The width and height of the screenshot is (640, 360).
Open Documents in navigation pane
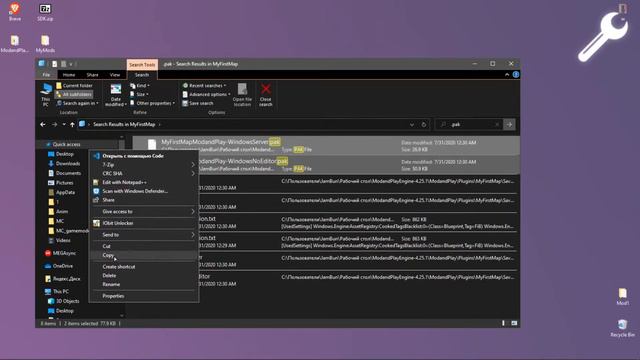coord(64,173)
